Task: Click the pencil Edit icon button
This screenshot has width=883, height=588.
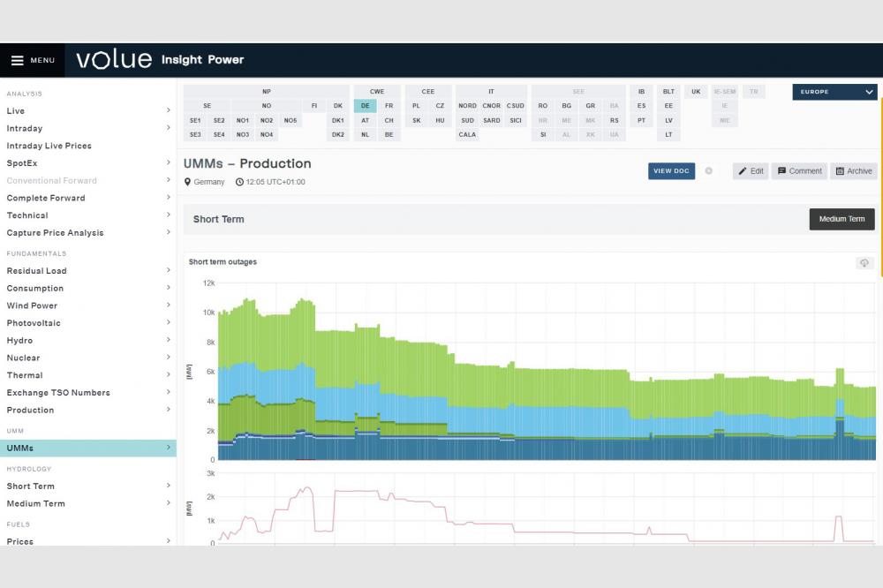Action: pyautogui.click(x=743, y=171)
